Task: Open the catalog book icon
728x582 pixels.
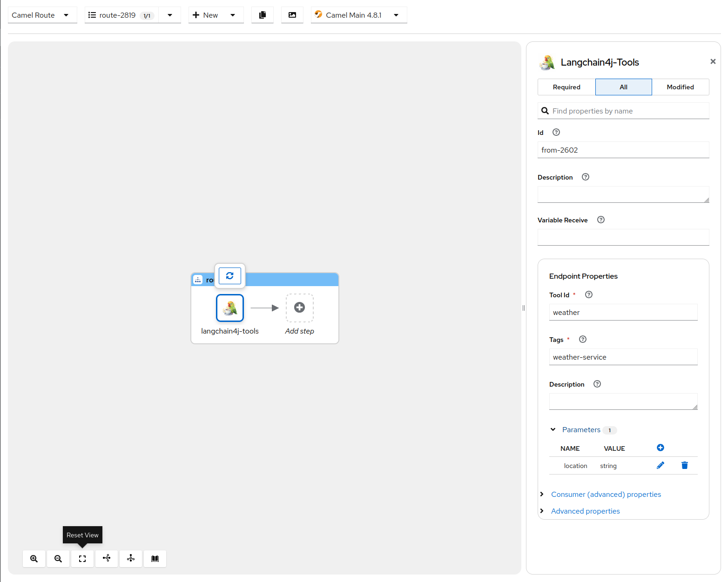Action: pos(155,559)
